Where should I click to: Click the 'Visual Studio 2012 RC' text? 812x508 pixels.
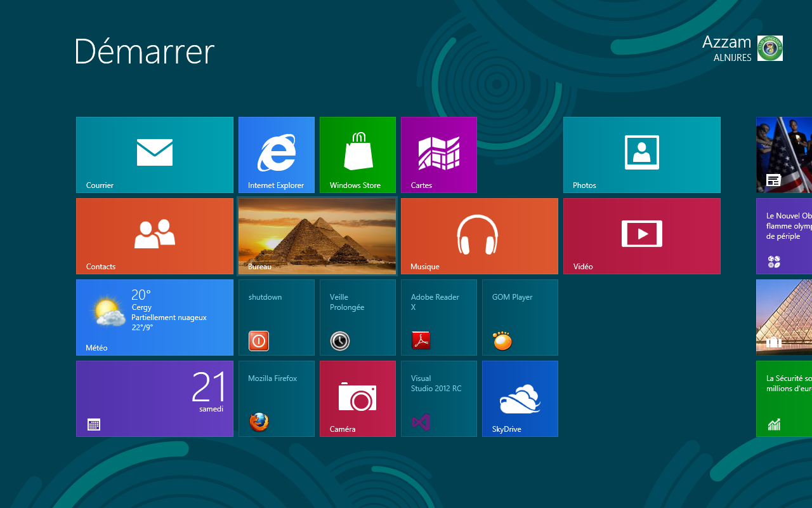pos(436,384)
